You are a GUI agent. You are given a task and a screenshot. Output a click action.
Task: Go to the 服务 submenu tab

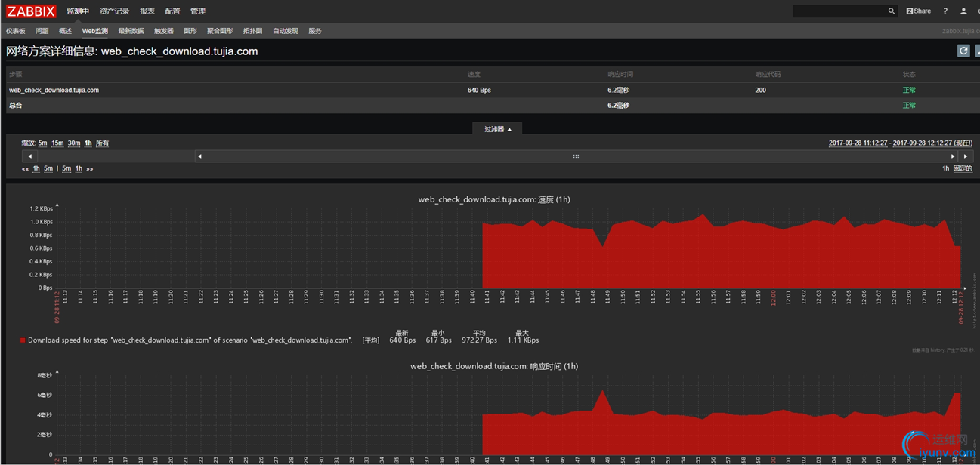coord(315,31)
